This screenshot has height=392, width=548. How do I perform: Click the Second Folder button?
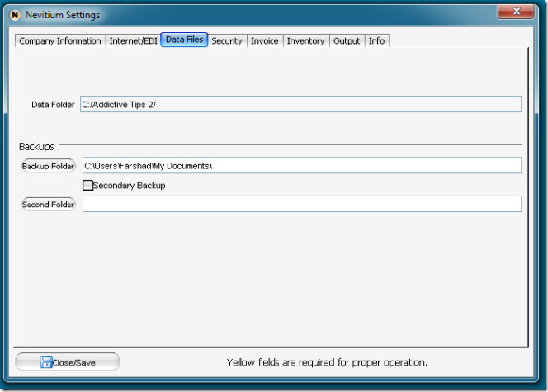pos(49,204)
